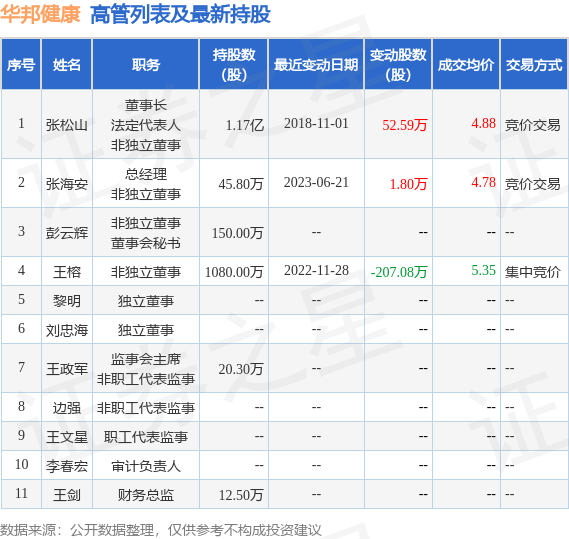The width and height of the screenshot is (569, 539).
Task: Select the 持股数(股) column header
Action: (234, 65)
